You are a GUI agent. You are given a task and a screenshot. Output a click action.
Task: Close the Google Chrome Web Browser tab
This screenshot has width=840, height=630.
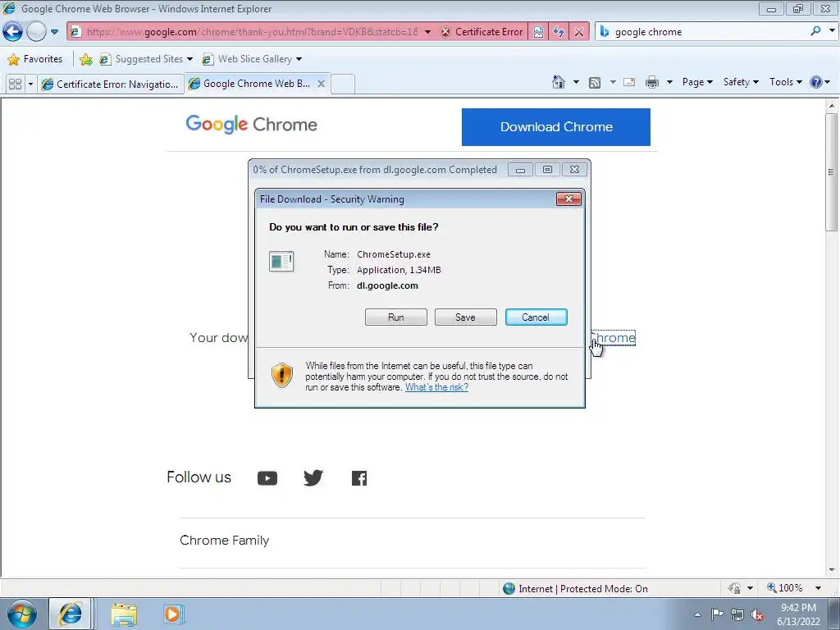321,84
